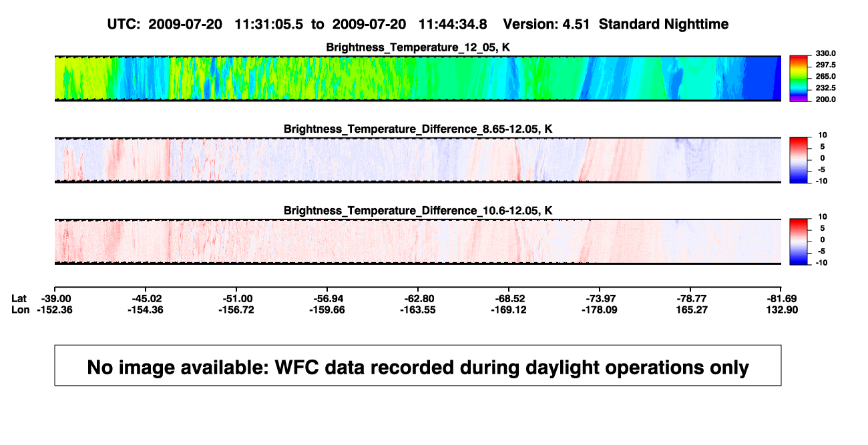Viewport: 868px width, 445px height.
Task: Click the latitude value -56.94
Action: click(x=327, y=298)
